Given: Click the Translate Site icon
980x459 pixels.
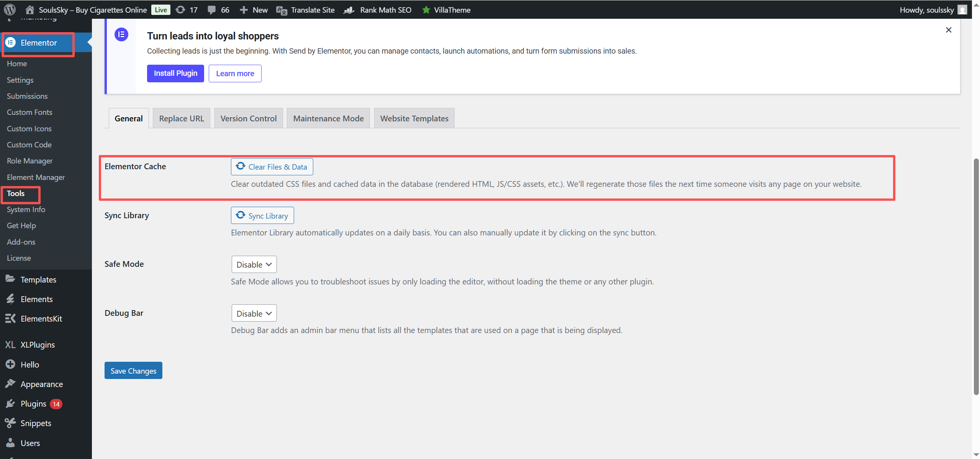Looking at the screenshot, I should pyautogui.click(x=281, y=10).
